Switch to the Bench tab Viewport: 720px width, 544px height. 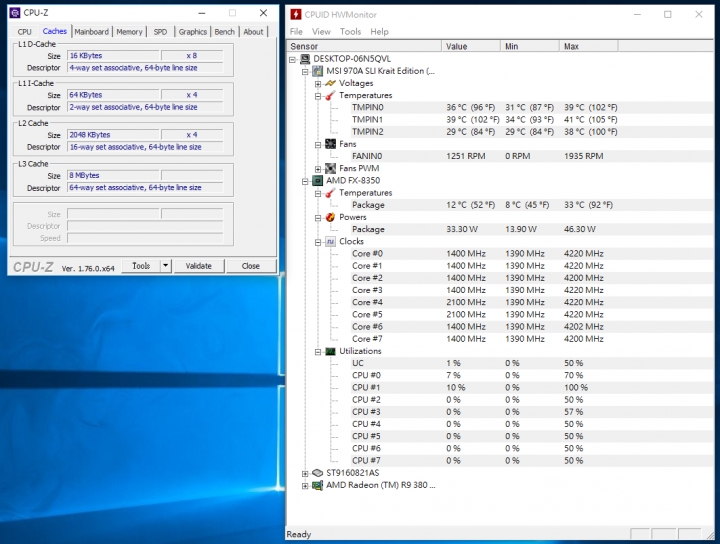coord(225,32)
